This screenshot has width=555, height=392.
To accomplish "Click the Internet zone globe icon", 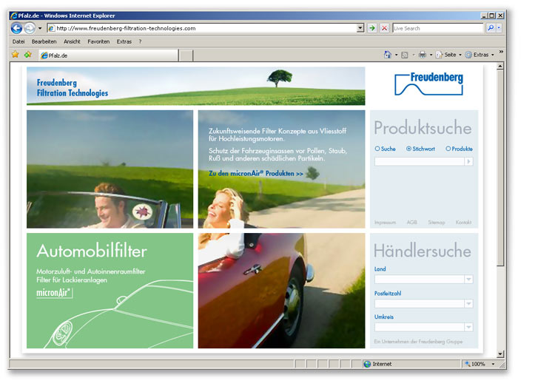I will coord(367,364).
